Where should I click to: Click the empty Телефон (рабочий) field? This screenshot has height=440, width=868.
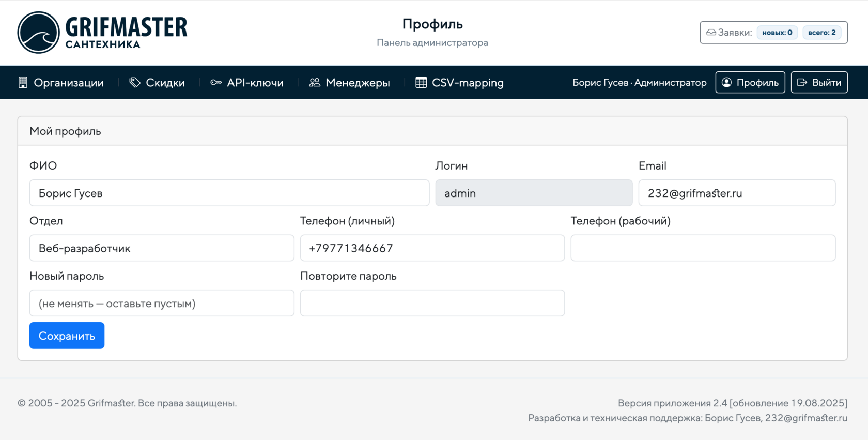point(703,248)
